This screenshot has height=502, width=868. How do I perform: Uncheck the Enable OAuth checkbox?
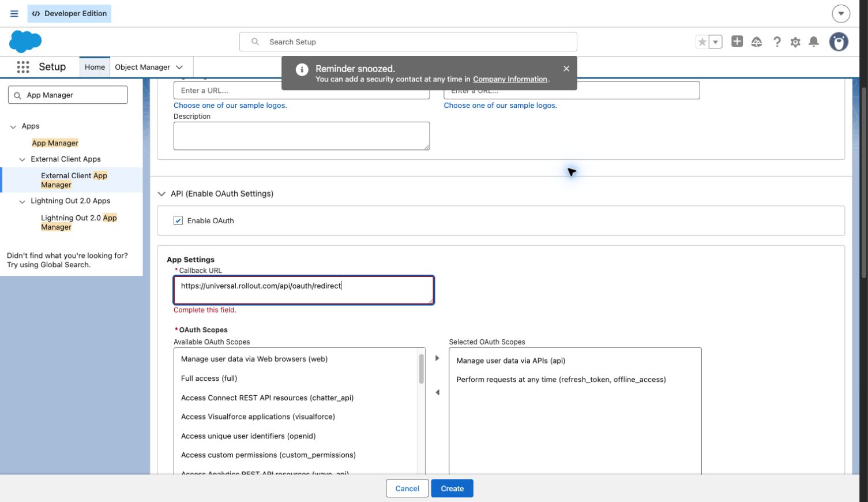(x=178, y=220)
